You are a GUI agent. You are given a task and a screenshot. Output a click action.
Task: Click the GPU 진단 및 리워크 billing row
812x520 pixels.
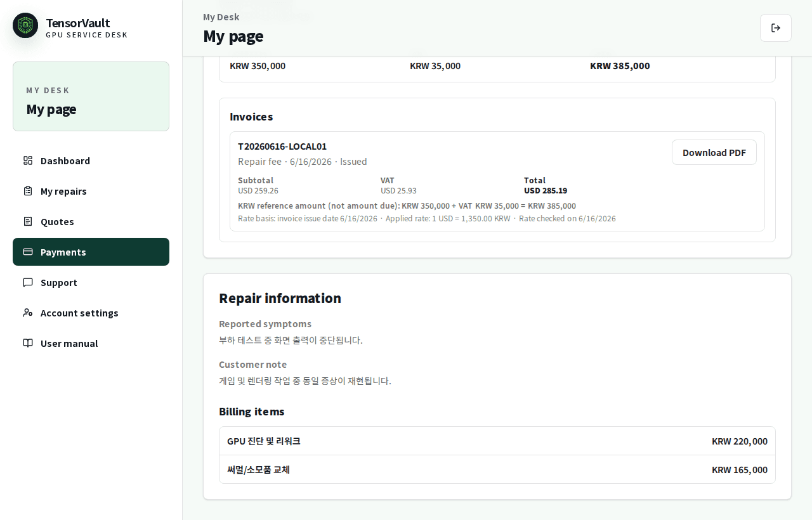click(x=497, y=441)
